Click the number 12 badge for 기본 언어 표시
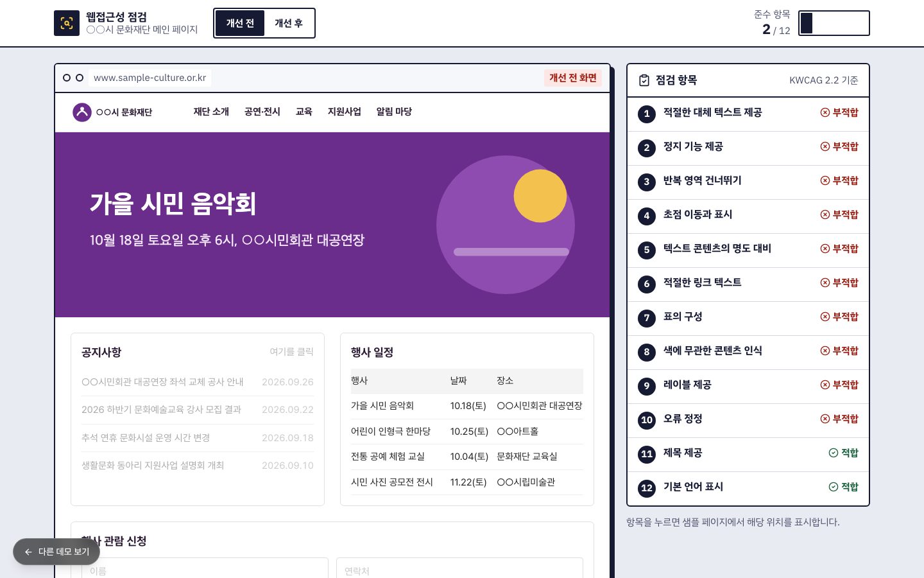Screen dimensions: 924x578 [647, 488]
